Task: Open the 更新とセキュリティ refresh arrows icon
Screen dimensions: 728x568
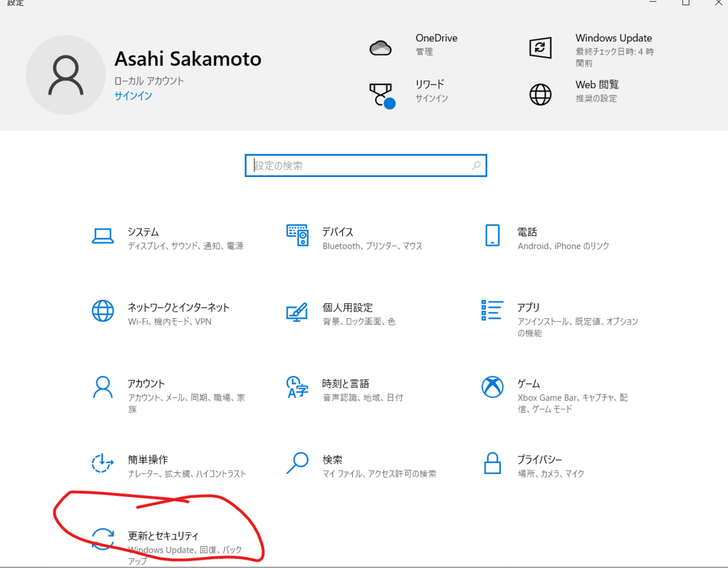Action: tap(103, 538)
